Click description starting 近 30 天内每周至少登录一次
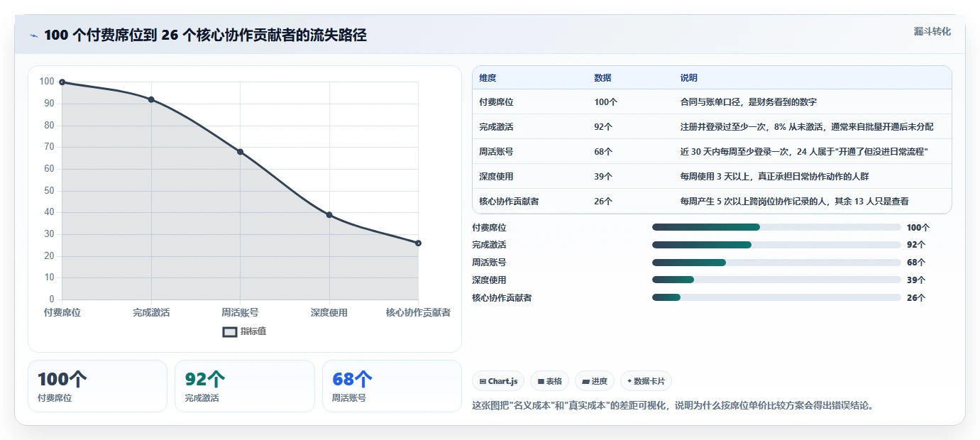Screen dimensions: 980x440 pos(804,152)
